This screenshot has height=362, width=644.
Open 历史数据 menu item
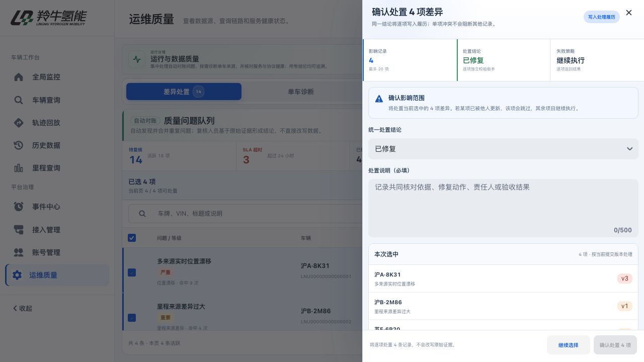pos(57,145)
